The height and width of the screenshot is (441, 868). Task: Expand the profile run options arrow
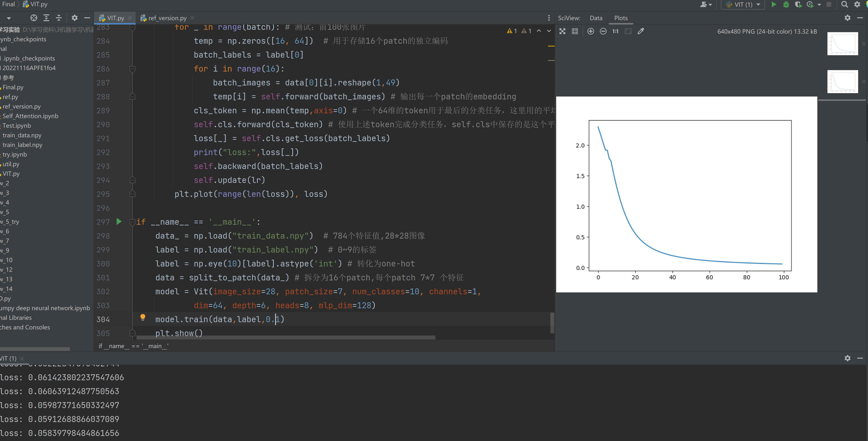[819, 5]
